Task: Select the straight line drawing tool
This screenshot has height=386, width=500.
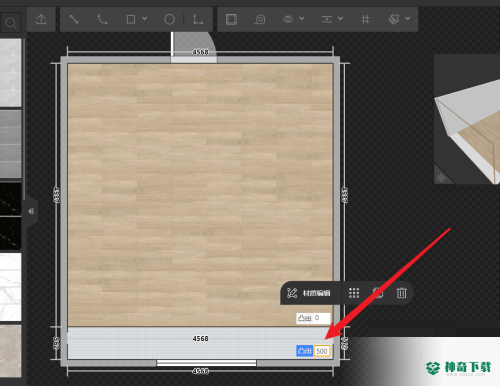Action: click(x=74, y=19)
